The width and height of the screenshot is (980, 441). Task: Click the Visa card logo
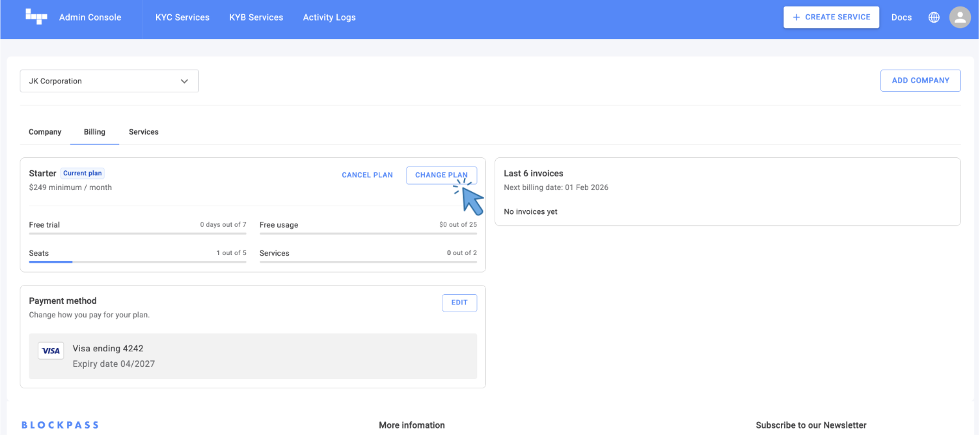[51, 351]
